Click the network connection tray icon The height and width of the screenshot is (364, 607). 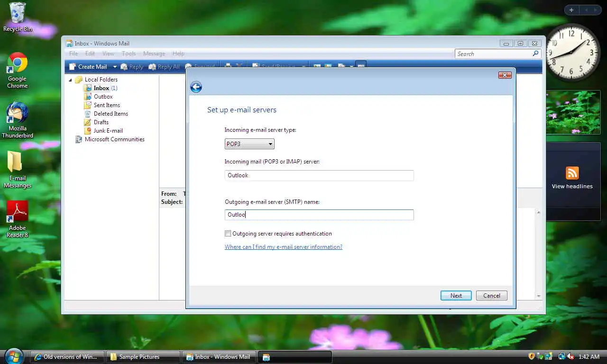pyautogui.click(x=561, y=356)
